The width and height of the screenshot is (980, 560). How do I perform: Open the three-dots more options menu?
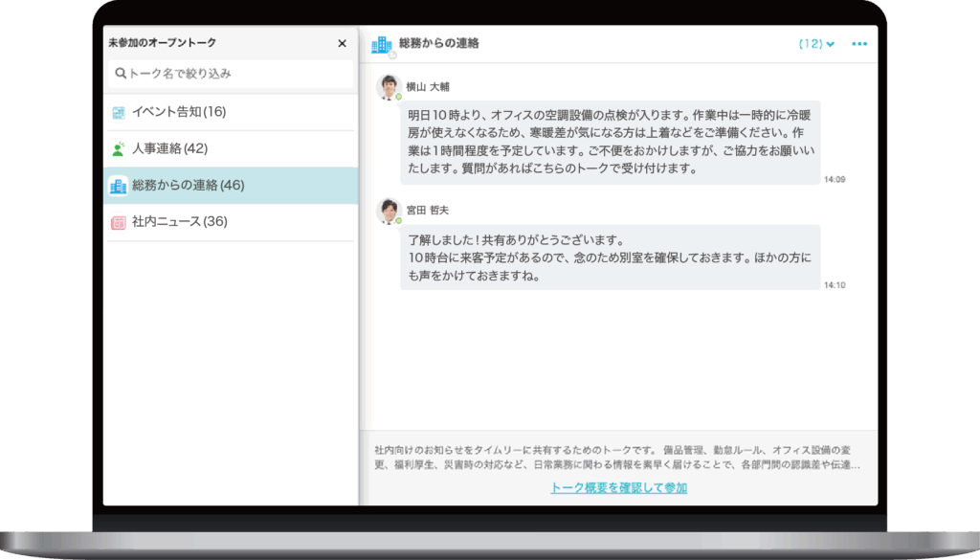pyautogui.click(x=858, y=44)
